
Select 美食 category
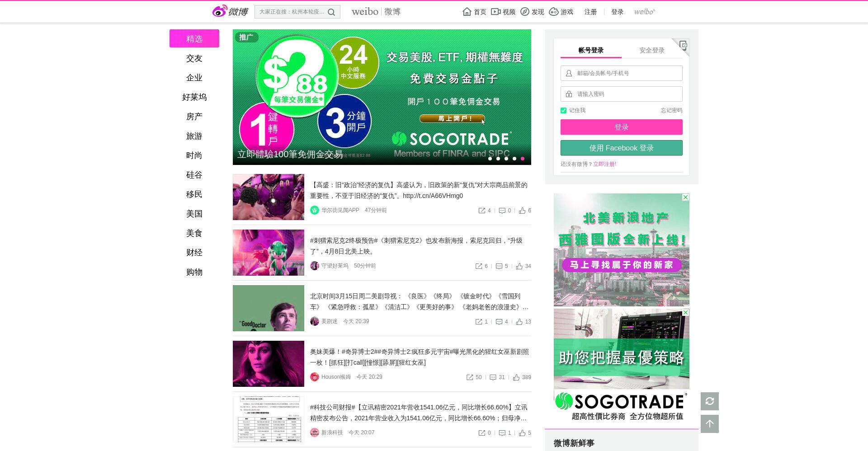point(194,233)
